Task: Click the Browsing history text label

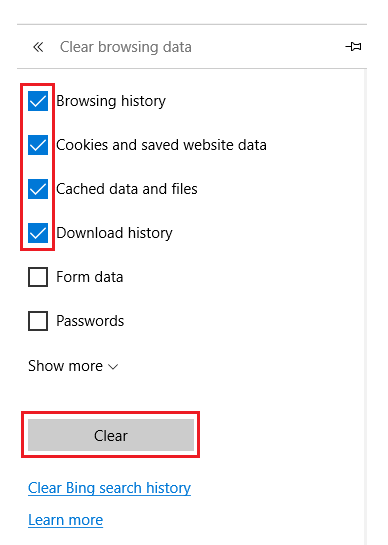Action: [x=111, y=101]
